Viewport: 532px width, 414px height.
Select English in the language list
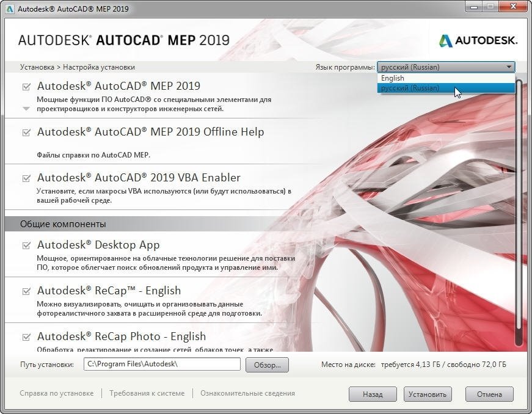(x=446, y=78)
